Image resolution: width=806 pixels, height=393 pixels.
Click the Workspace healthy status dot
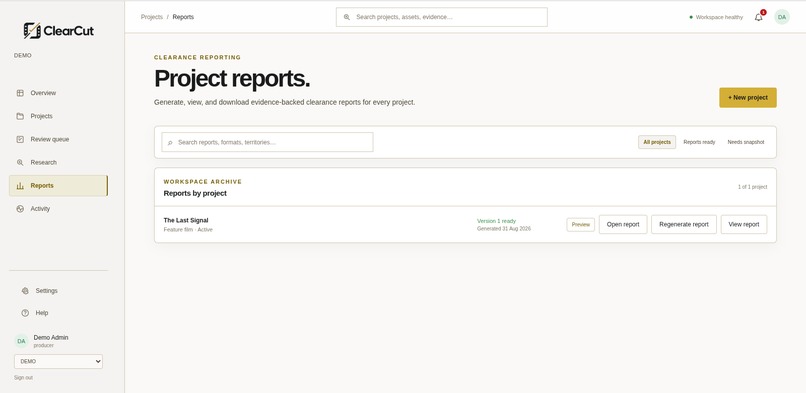coord(691,17)
